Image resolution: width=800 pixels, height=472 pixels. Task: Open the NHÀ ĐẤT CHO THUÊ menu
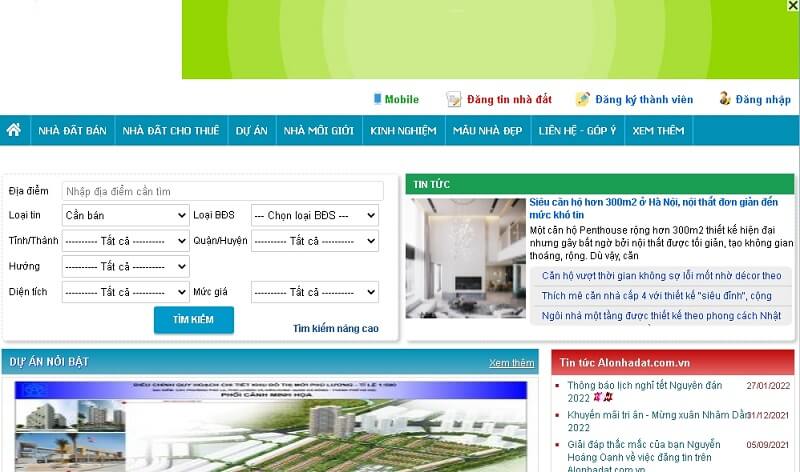pos(171,131)
